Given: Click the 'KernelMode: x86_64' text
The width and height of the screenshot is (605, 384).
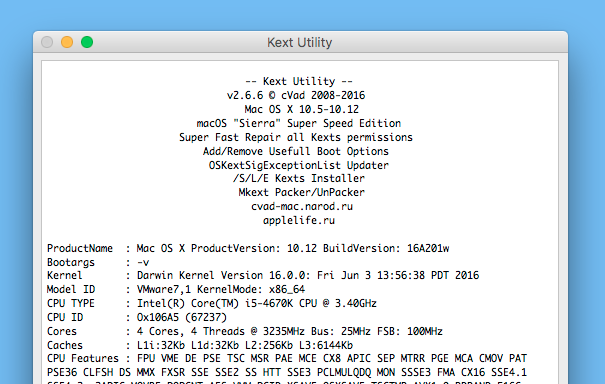Looking at the screenshot, I should (x=251, y=289).
